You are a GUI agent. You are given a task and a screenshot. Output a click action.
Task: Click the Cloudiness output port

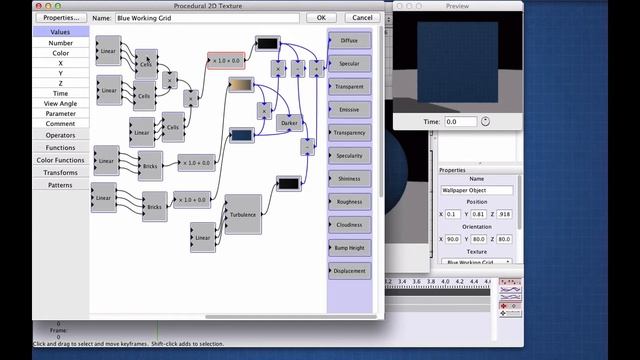pos(350,225)
